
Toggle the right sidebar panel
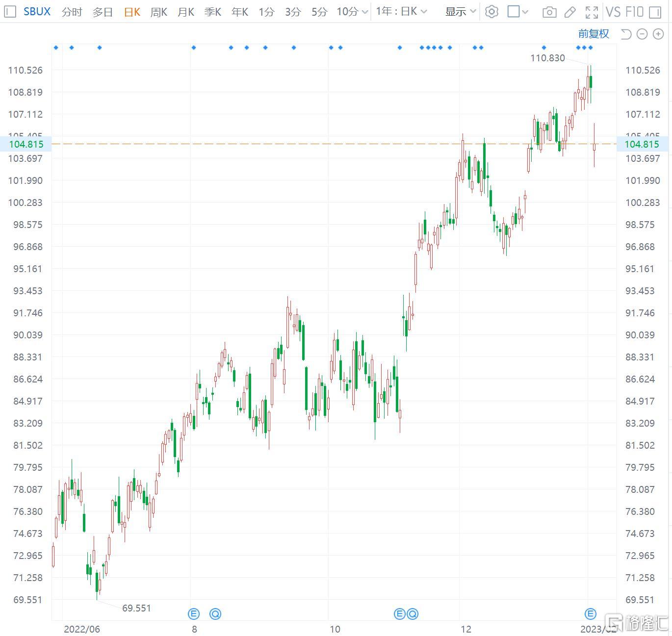tap(655, 12)
